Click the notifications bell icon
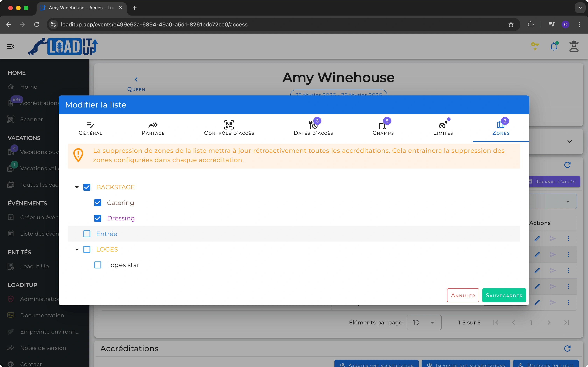Viewport: 588px width, 367px height. pos(554,46)
